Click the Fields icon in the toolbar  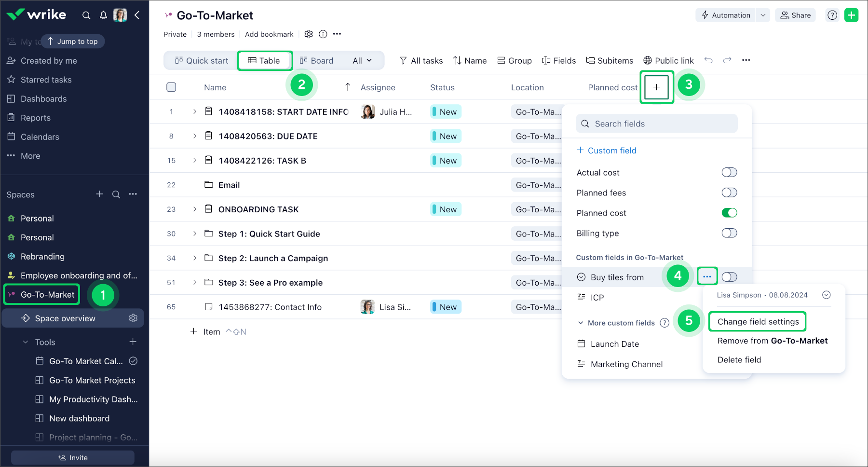click(x=545, y=60)
